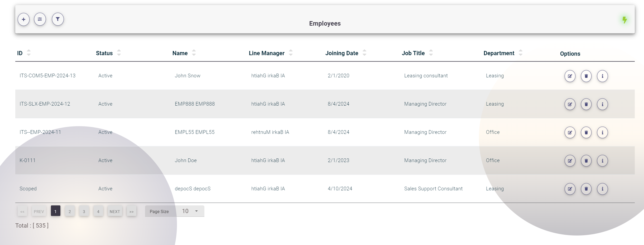Show info for EMPL55 EMPL55 employee

(602, 133)
